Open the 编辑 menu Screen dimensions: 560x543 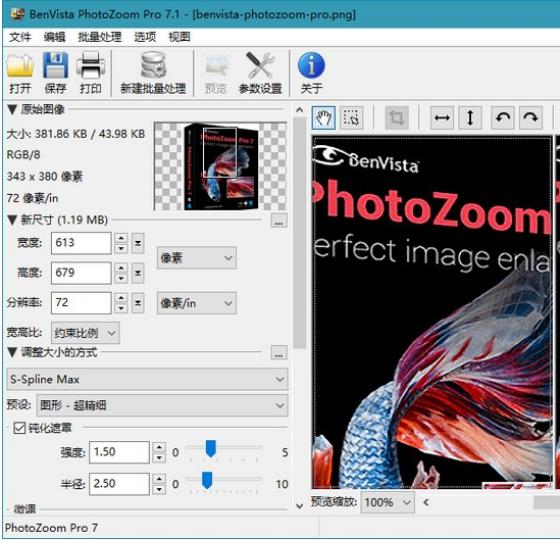[x=55, y=37]
